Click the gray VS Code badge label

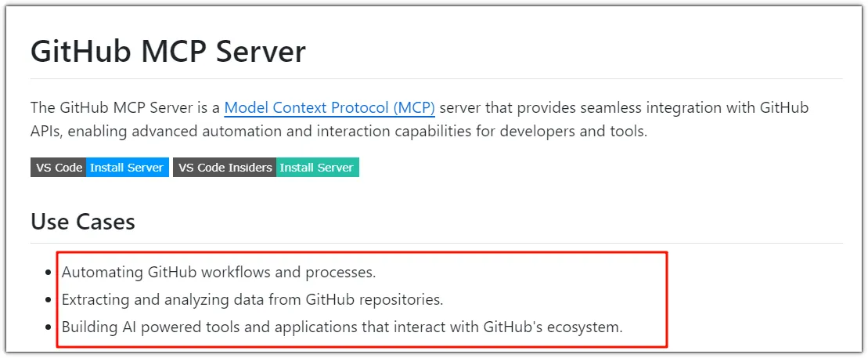[59, 168]
